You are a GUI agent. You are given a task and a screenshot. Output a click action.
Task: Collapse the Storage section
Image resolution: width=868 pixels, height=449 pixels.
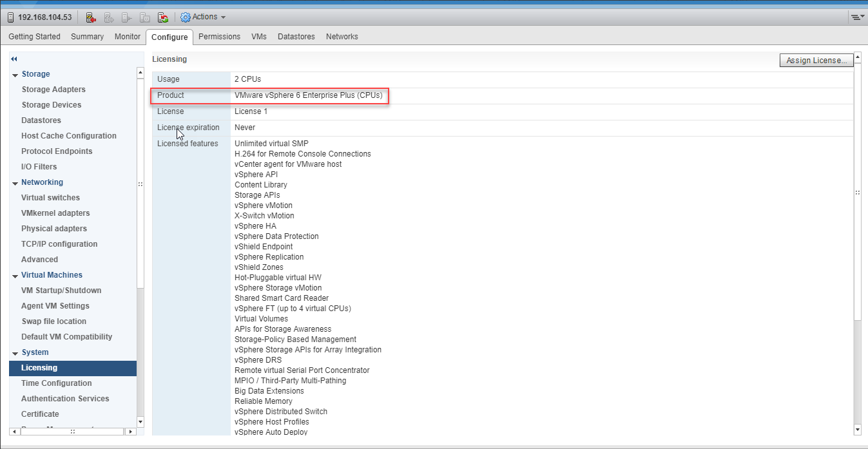(x=15, y=75)
